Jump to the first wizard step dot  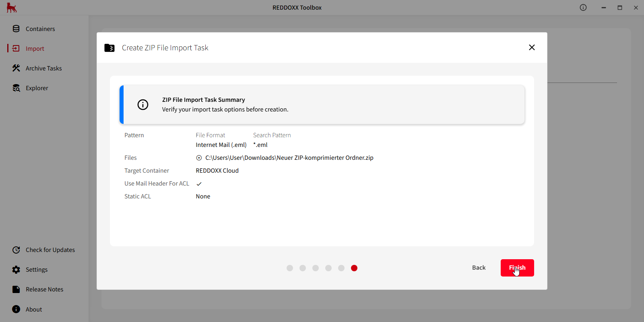coord(290,268)
